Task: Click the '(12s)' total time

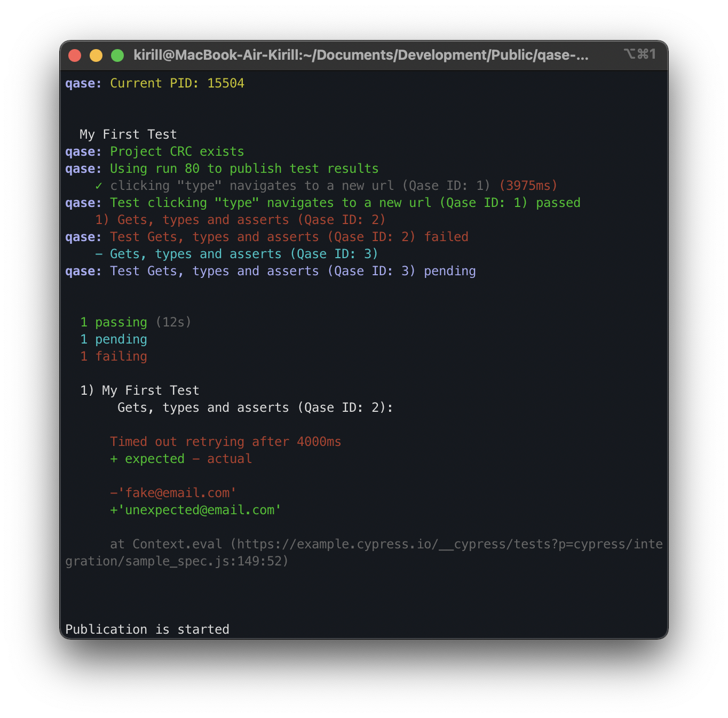Action: 173,322
